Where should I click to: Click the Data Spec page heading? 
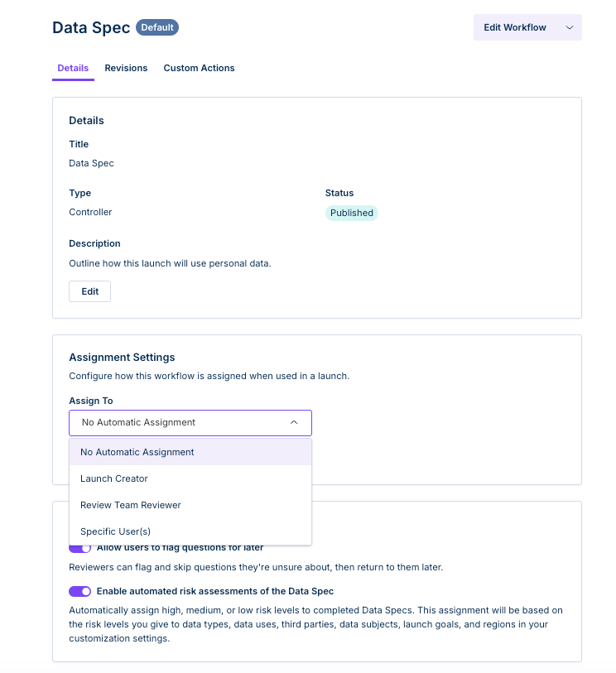coord(91,27)
